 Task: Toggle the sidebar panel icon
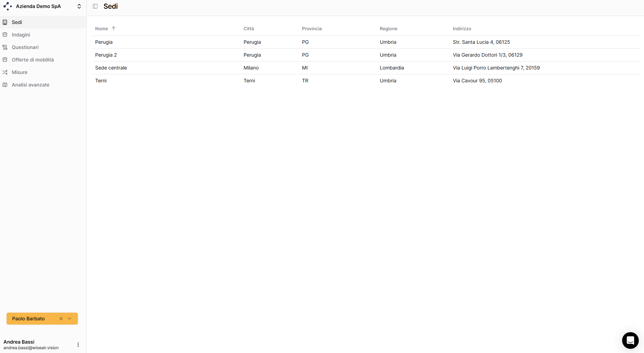pyautogui.click(x=95, y=6)
